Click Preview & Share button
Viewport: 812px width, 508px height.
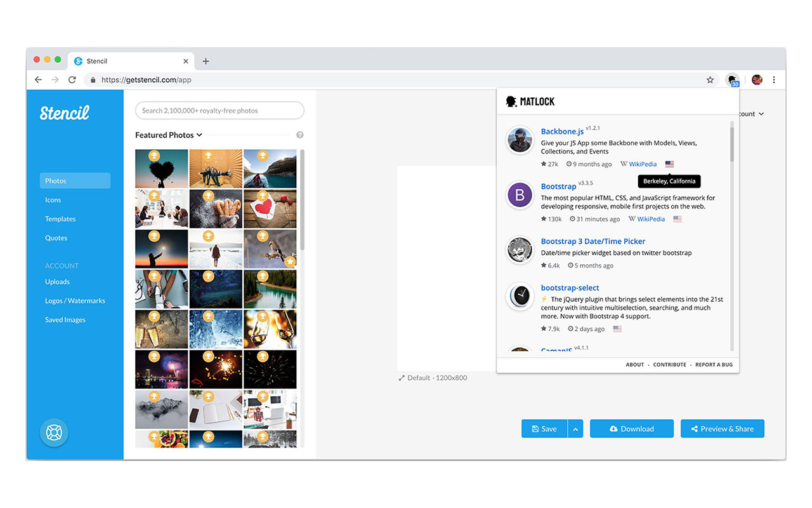[x=723, y=429]
